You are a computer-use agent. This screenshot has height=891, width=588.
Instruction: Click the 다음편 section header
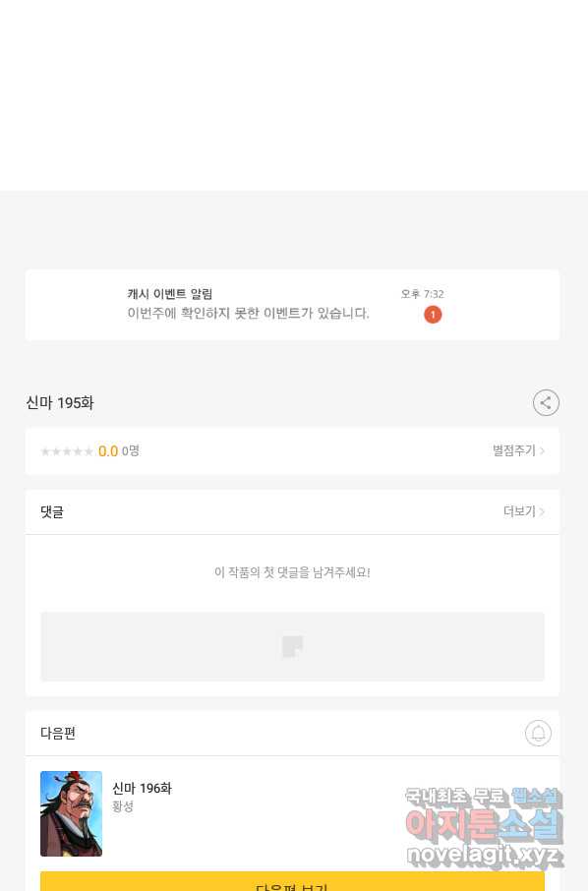[58, 733]
